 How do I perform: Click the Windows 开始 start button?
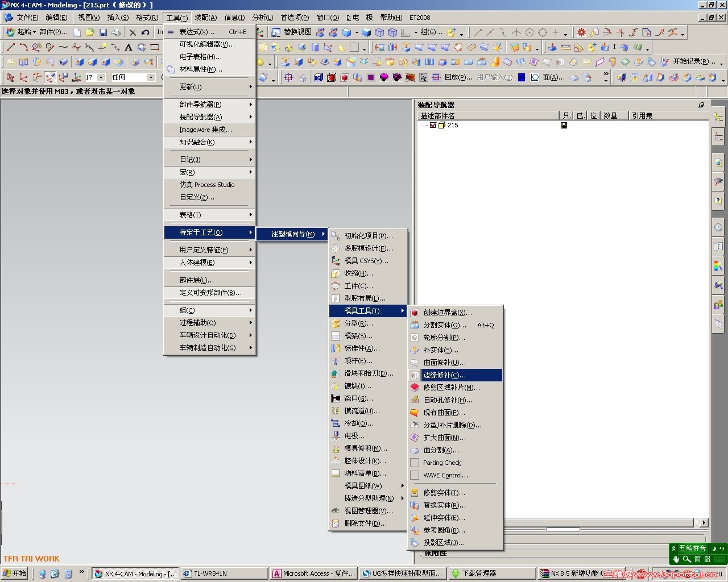(15, 573)
